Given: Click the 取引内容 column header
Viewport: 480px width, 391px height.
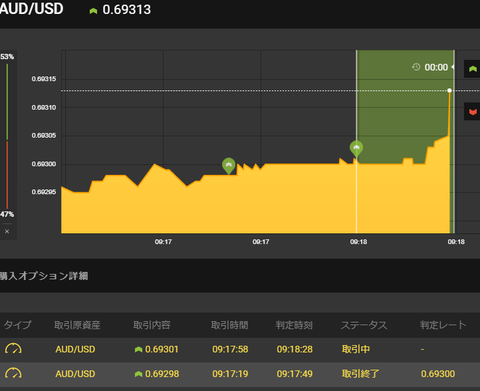Looking at the screenshot, I should 152,325.
